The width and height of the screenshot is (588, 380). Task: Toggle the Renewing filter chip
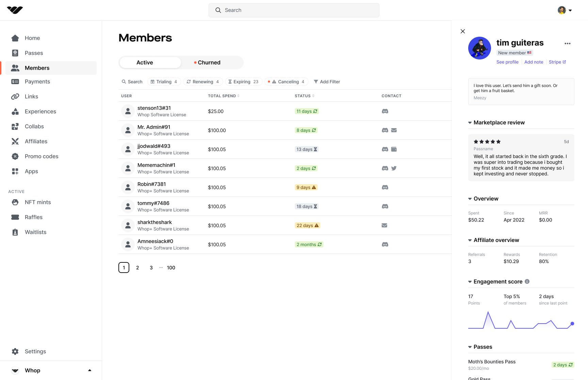click(203, 82)
